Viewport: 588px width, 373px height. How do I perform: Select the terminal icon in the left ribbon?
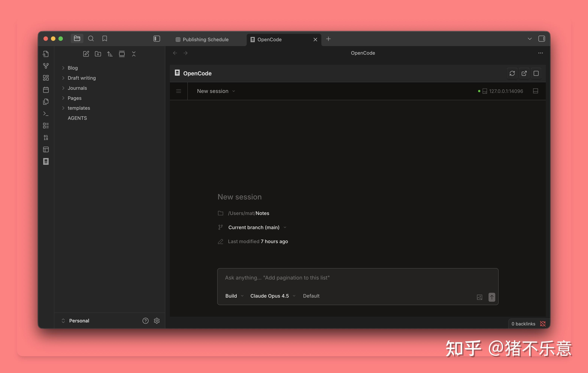coord(46,113)
